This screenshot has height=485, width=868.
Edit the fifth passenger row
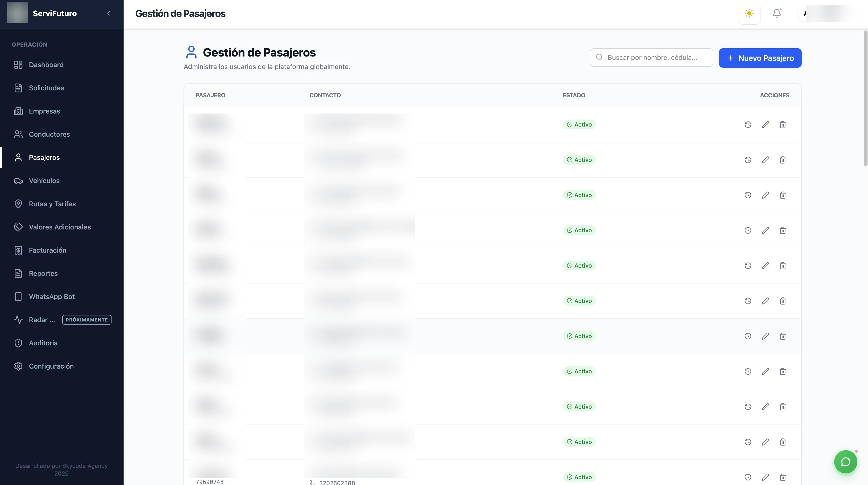tap(765, 266)
